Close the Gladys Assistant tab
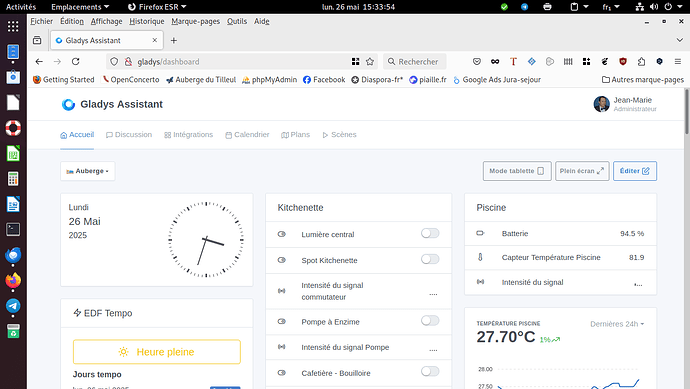 pos(155,40)
